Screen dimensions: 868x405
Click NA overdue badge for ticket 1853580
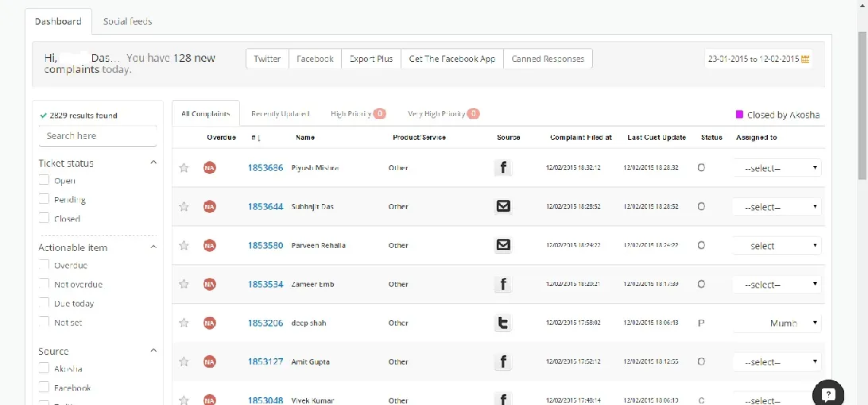pos(209,245)
